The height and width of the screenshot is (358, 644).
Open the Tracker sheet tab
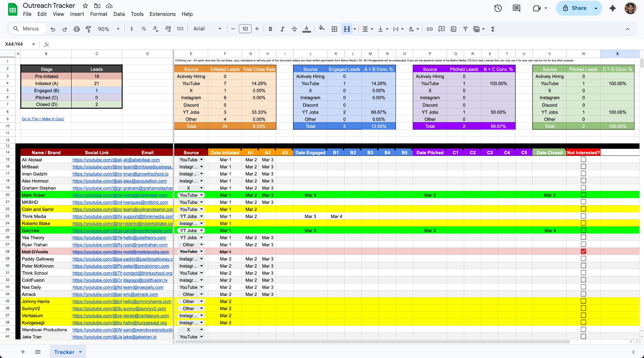point(64,352)
